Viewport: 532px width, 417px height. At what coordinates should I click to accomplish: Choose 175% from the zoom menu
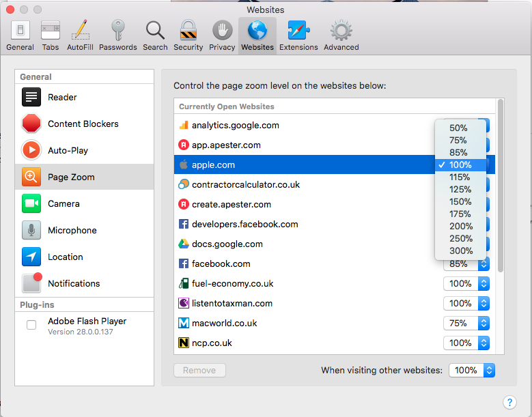pyautogui.click(x=460, y=214)
